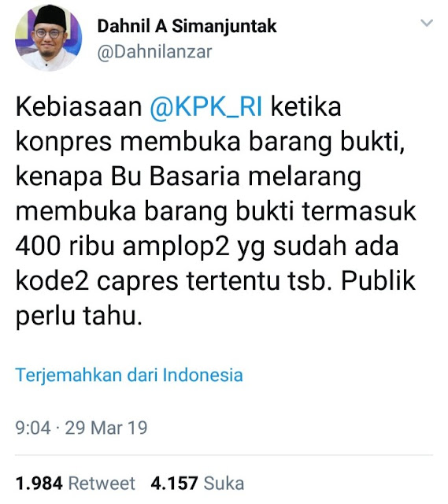Click the word Indonesia in translate link
448x504 pixels.
(x=202, y=375)
